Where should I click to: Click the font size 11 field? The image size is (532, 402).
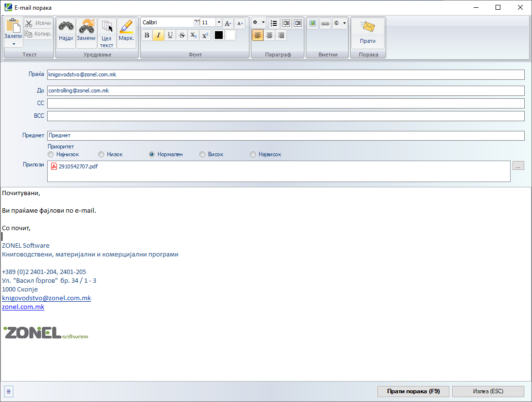[x=208, y=22]
